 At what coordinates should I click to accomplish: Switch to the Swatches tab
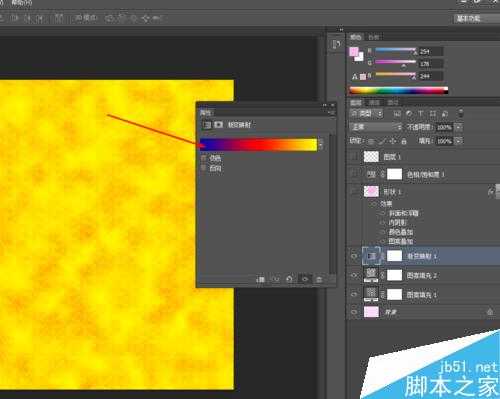pyautogui.click(x=374, y=37)
